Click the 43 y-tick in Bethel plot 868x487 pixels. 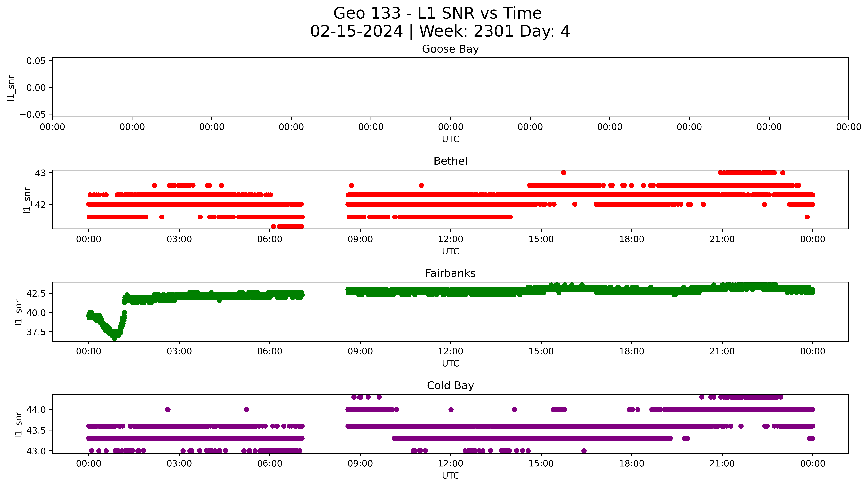pyautogui.click(x=40, y=173)
